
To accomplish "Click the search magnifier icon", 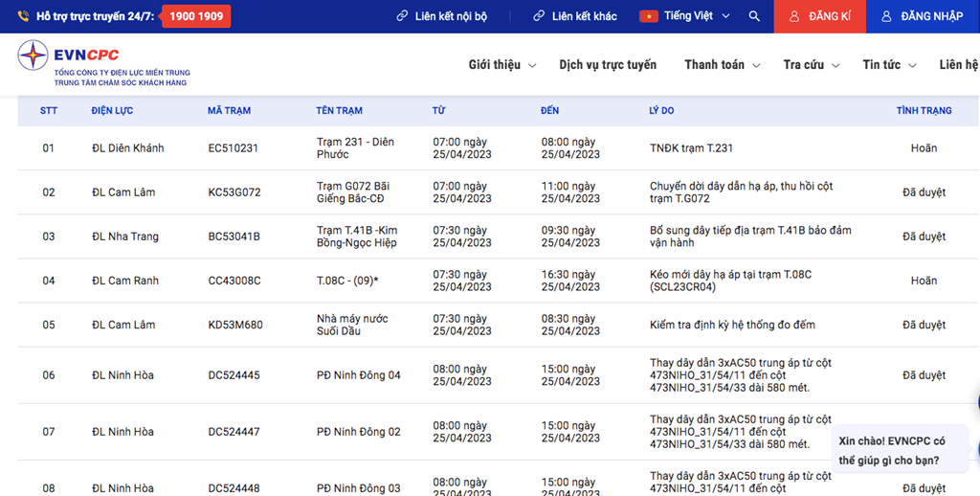I will (754, 16).
